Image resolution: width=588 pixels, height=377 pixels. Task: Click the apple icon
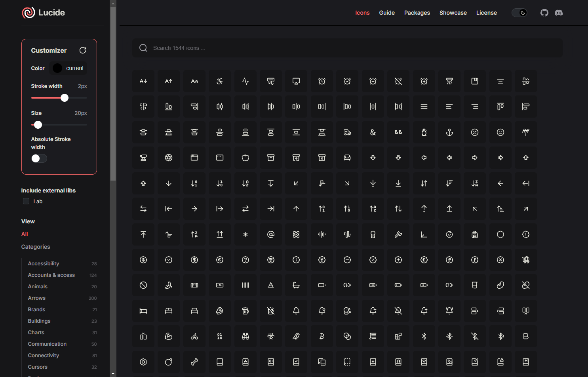pyautogui.click(x=245, y=158)
